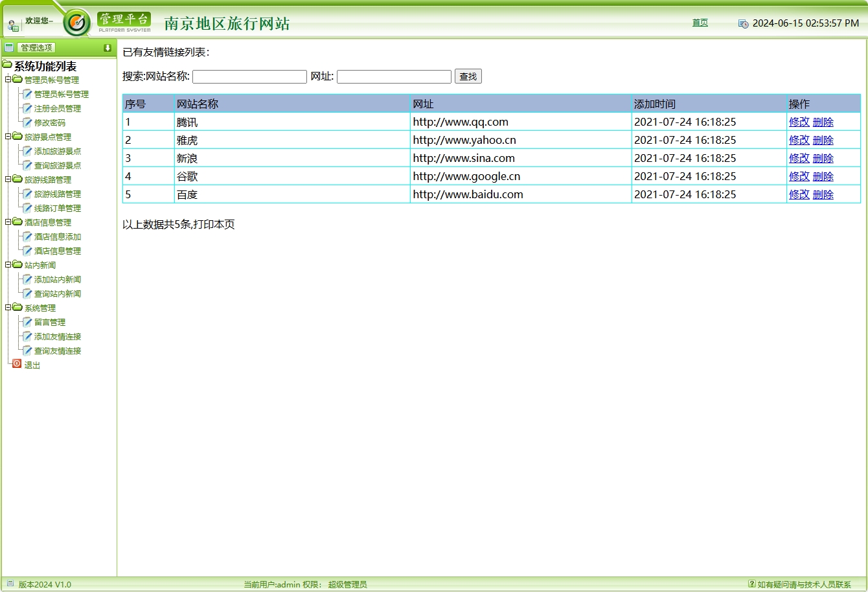
Task: Click the icon beside 修改密码
Action: coord(27,122)
